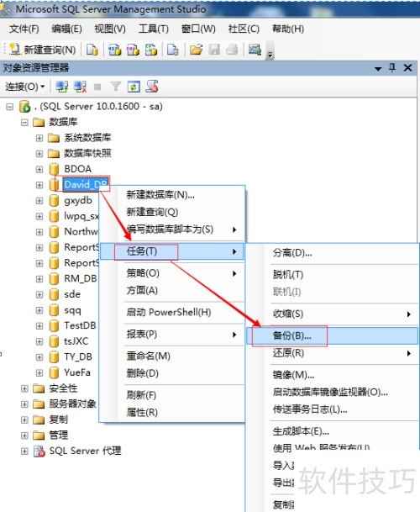Choose 分离(D)... in tasks submenu
Screen dimensions: 420x512
coord(292,253)
